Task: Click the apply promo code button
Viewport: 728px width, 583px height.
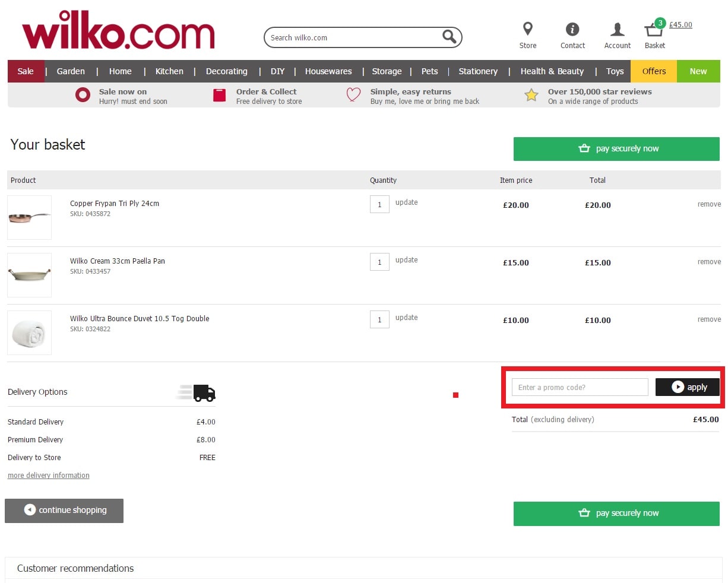Action: [688, 387]
